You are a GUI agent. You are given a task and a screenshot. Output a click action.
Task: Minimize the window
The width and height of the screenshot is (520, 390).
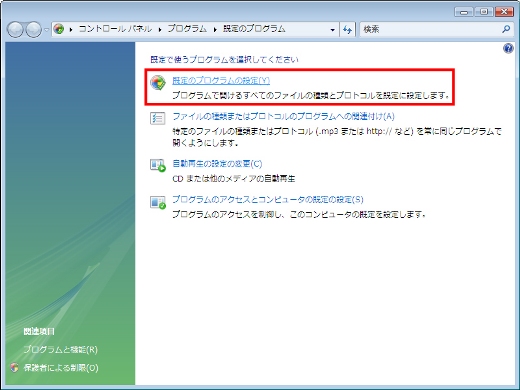coord(463,12)
